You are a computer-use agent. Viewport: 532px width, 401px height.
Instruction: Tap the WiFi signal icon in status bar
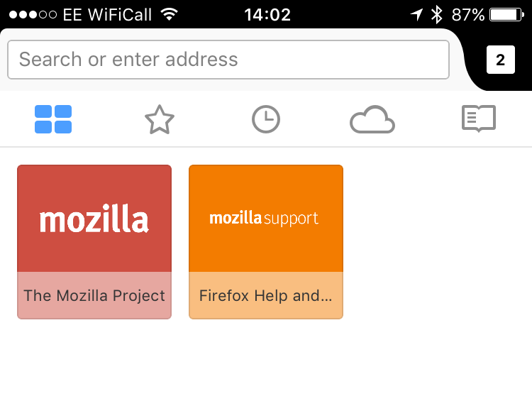point(170,14)
